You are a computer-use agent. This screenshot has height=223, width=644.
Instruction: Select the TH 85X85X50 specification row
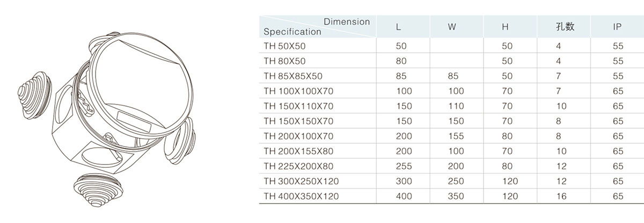click(x=292, y=76)
